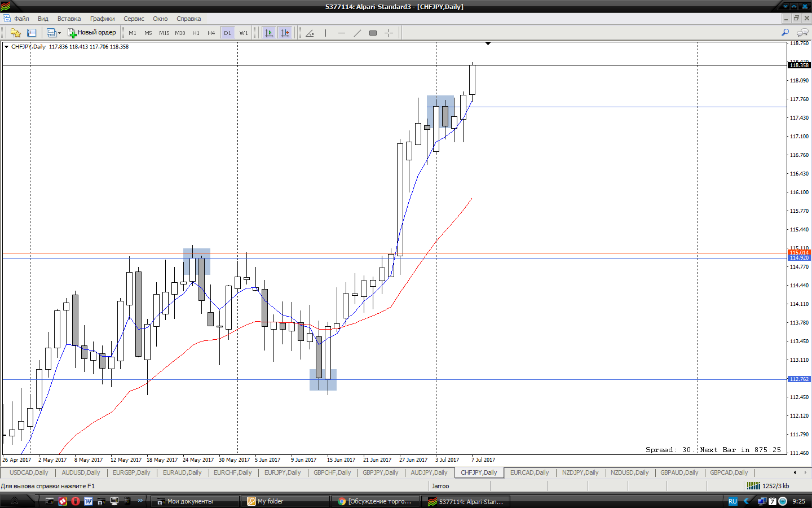Viewport: 812px width, 508px height.
Task: Switch to H4 timeframe
Action: pos(211,33)
